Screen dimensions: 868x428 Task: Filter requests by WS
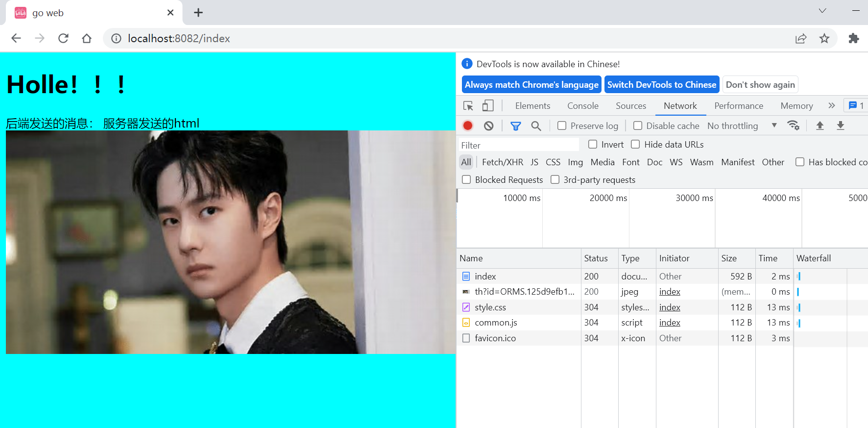(676, 162)
